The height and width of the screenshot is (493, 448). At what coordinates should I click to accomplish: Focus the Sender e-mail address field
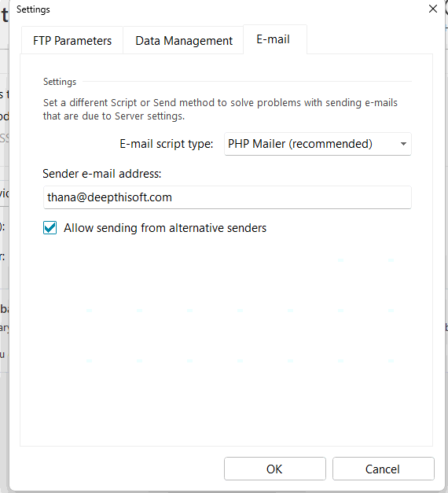[x=227, y=197]
